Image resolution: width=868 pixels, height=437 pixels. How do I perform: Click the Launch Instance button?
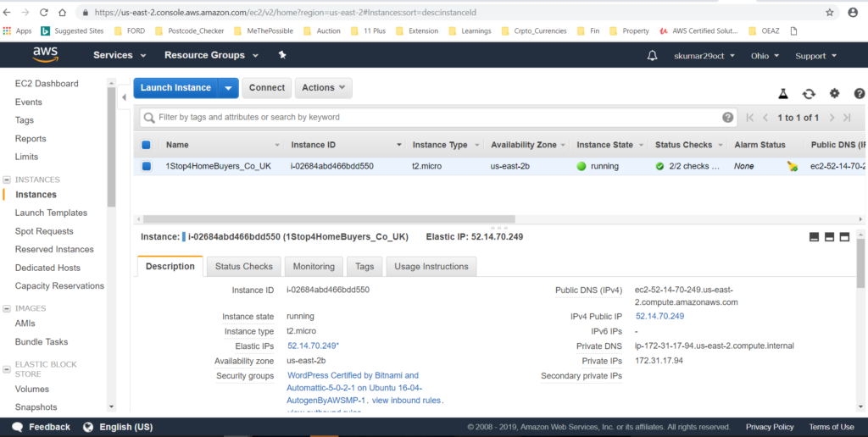click(x=176, y=88)
